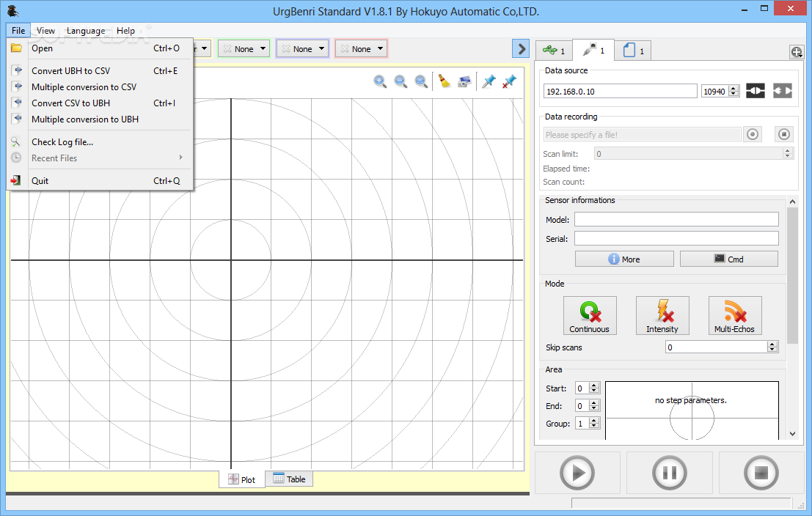This screenshot has height=516, width=812.
Task: Click the greyed disconnect plug icon
Action: click(783, 91)
